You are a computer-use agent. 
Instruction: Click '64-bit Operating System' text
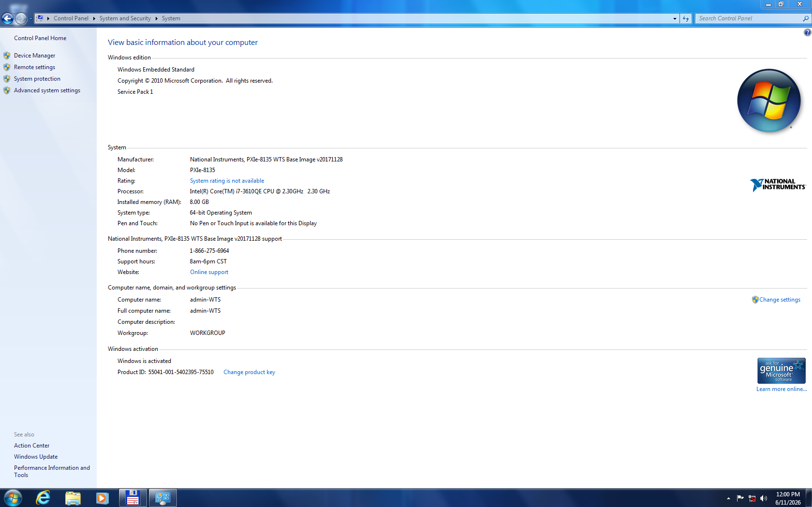tap(221, 213)
